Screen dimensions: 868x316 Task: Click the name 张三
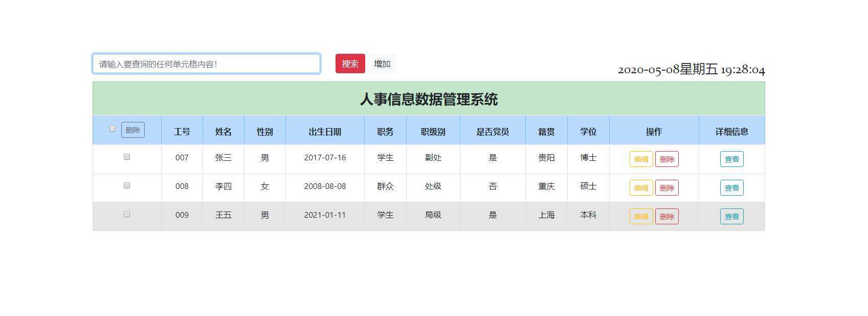224,158
